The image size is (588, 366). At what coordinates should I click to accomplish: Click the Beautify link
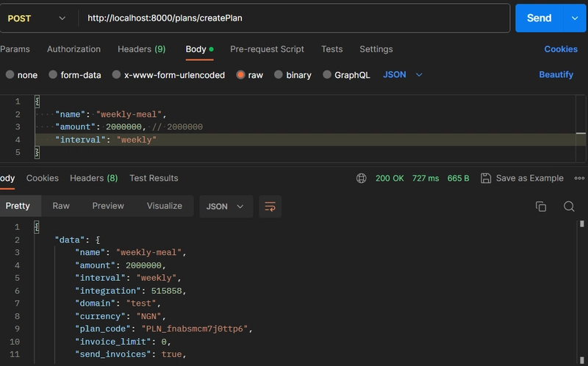tap(556, 75)
